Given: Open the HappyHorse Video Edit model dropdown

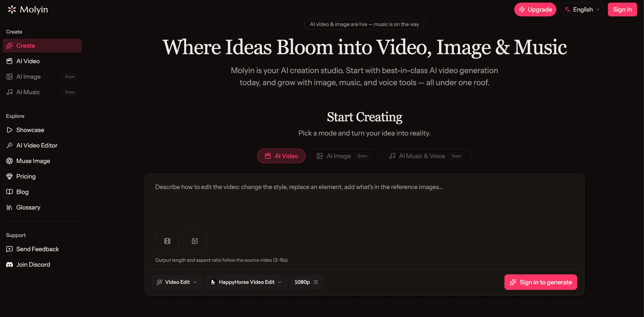Looking at the screenshot, I should pyautogui.click(x=246, y=282).
